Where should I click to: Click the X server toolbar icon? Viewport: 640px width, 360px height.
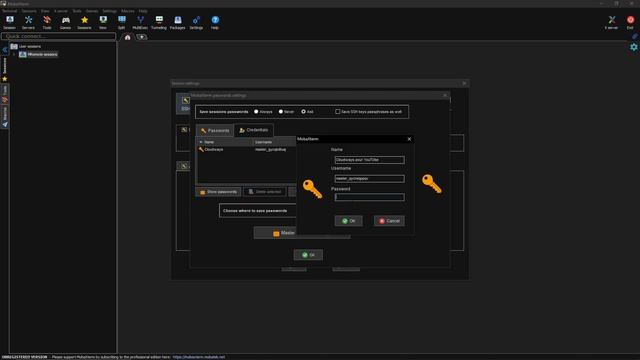click(x=611, y=22)
